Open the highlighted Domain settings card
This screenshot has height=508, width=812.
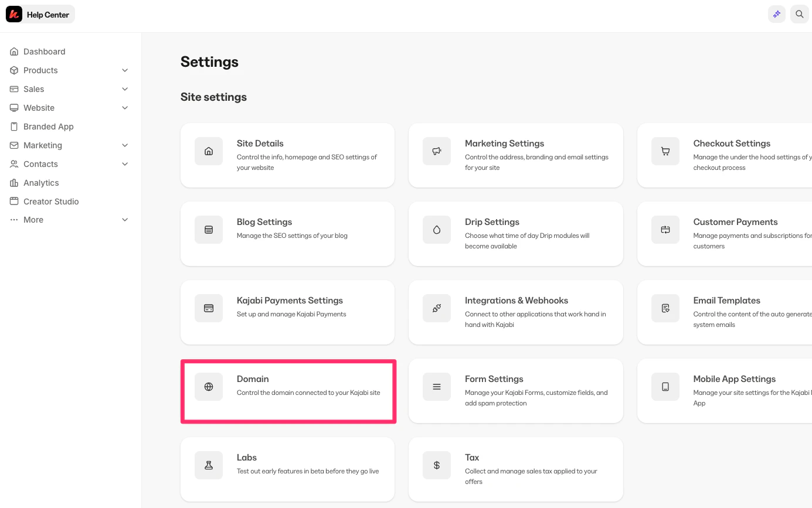(x=288, y=391)
